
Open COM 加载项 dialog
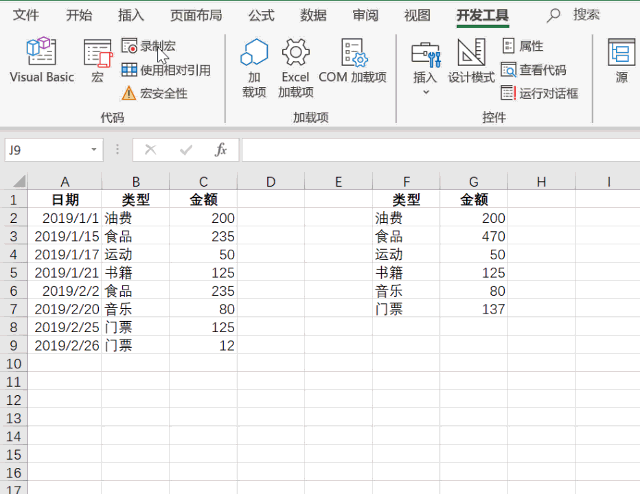point(352,60)
